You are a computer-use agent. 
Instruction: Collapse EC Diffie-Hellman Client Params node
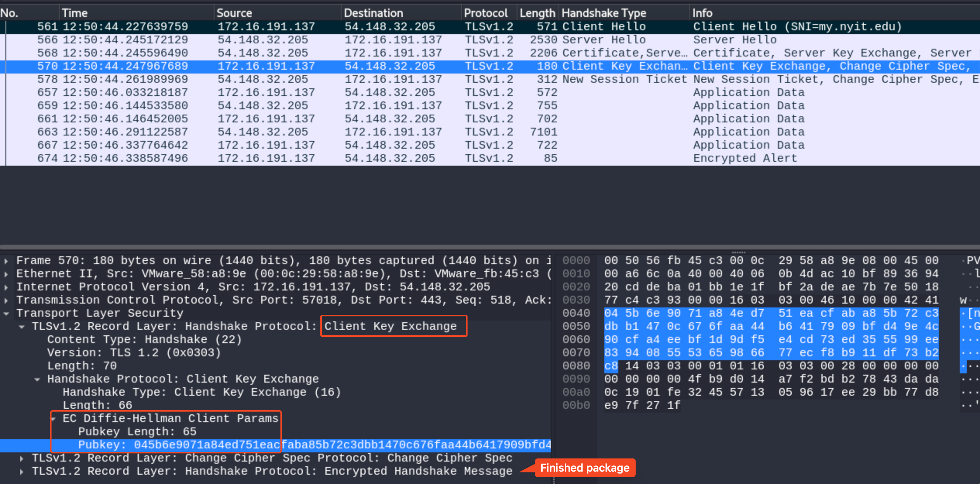pyautogui.click(x=54, y=419)
